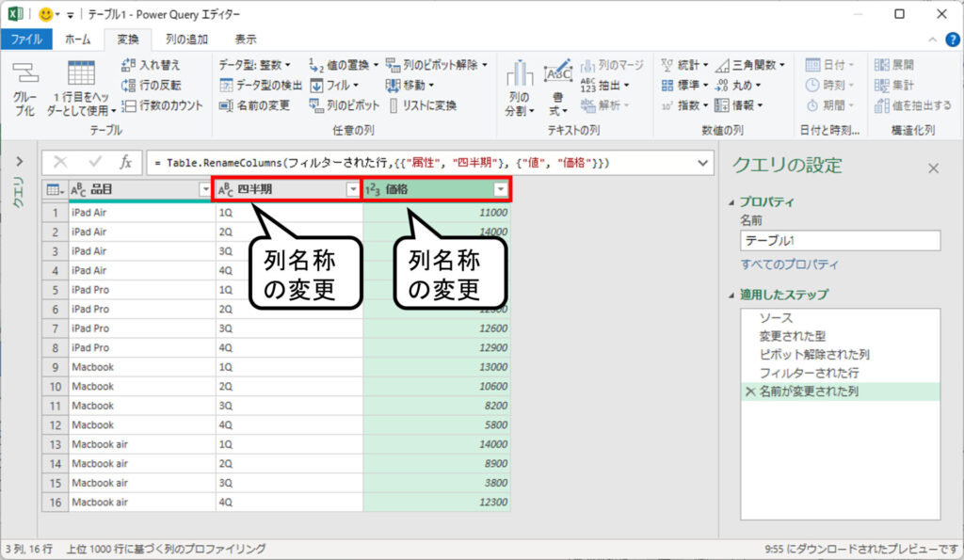Expand the クエリ pane with the arrow

tap(20, 161)
